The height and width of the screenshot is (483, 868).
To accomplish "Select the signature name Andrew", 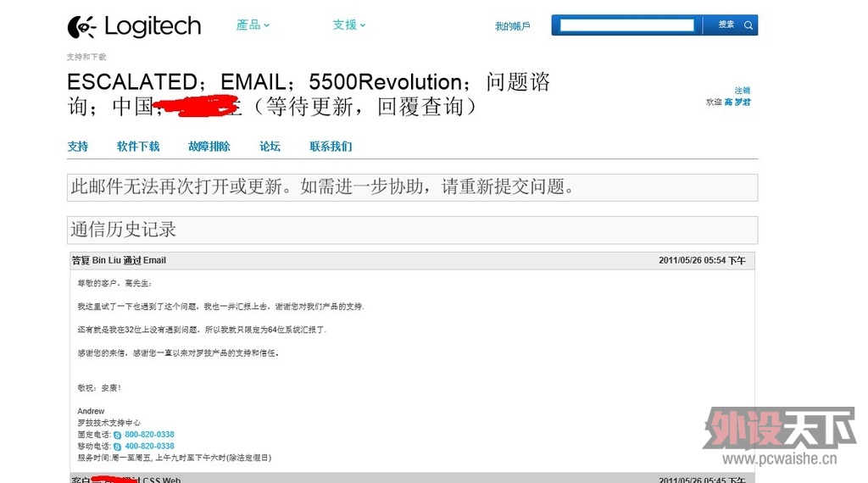I will pyautogui.click(x=91, y=411).
